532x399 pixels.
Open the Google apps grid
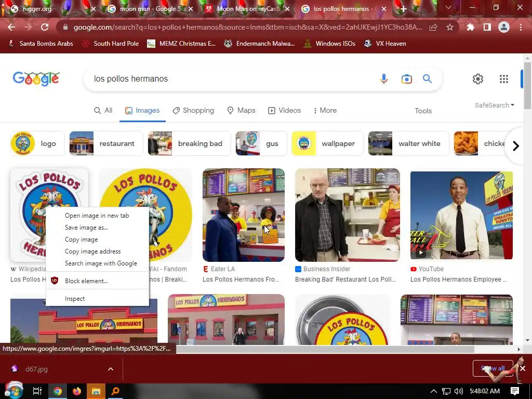pyautogui.click(x=504, y=79)
